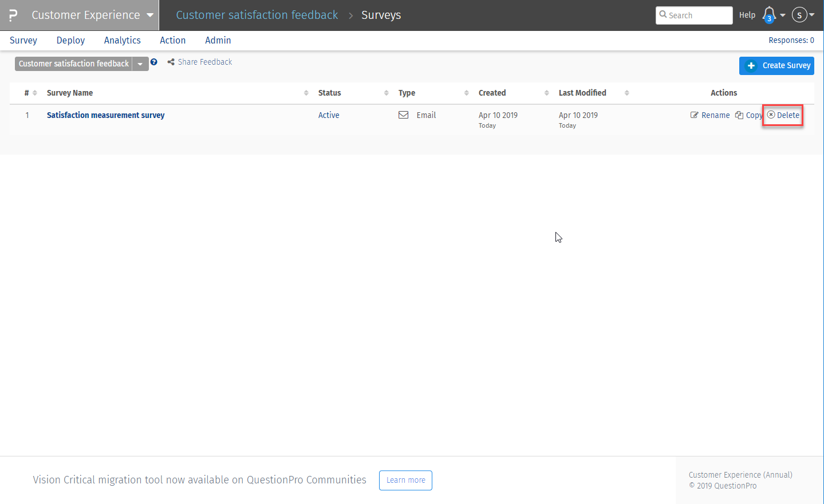Go to the Admin menu
This screenshot has width=824, height=504.
click(x=218, y=40)
